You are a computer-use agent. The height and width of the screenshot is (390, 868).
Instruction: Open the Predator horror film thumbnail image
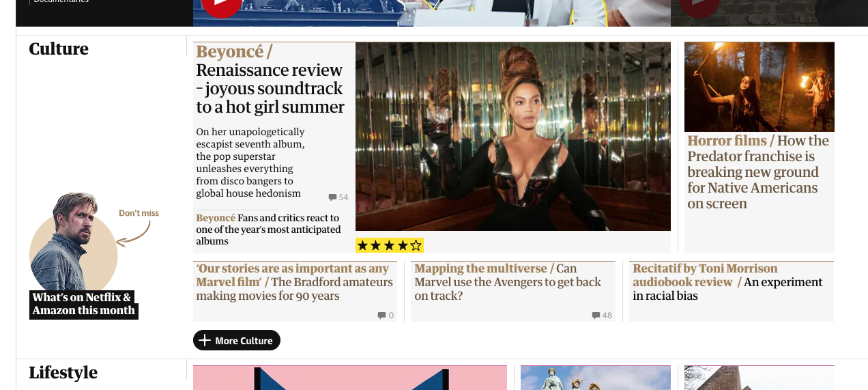pyautogui.click(x=759, y=87)
